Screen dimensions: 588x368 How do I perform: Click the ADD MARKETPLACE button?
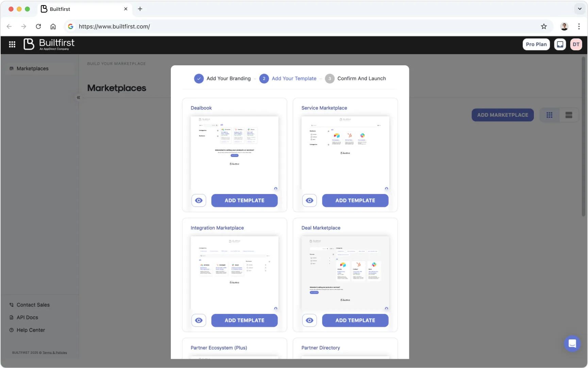(x=502, y=115)
